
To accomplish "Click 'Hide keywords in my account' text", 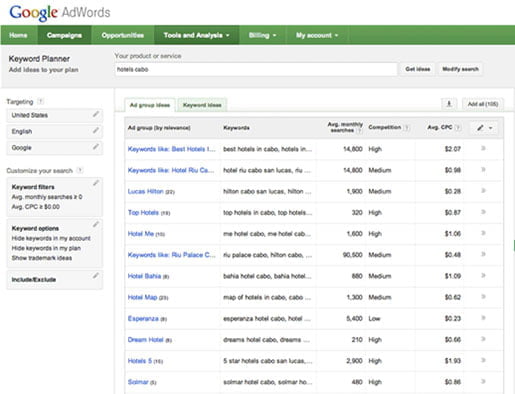I will click(x=51, y=238).
